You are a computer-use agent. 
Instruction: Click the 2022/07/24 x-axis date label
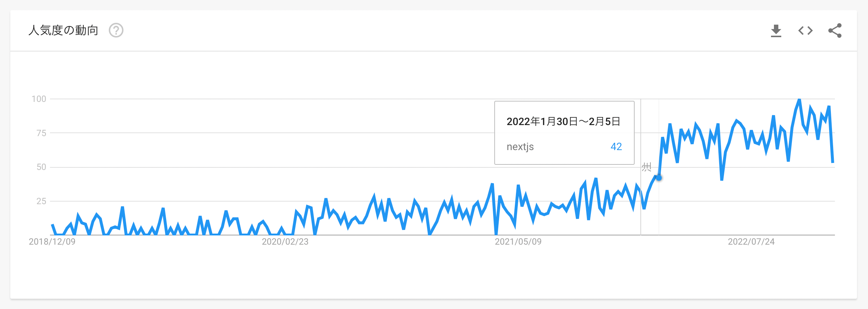751,242
